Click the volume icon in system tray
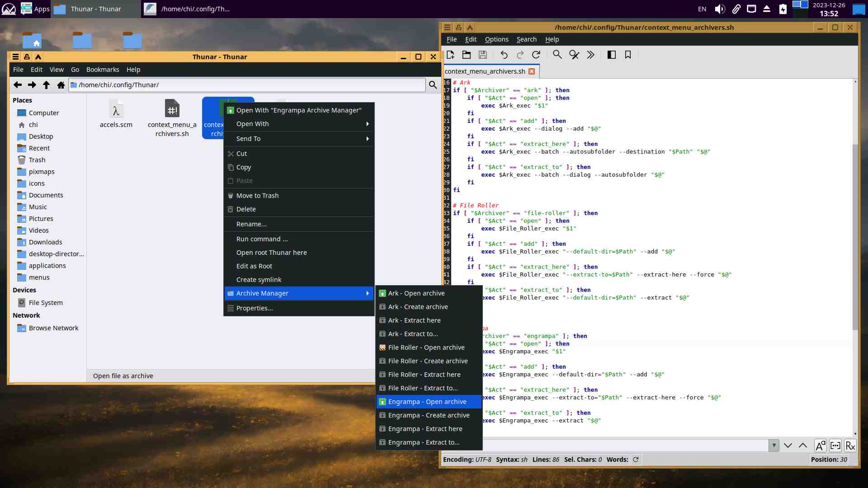This screenshot has width=868, height=488. tap(720, 9)
